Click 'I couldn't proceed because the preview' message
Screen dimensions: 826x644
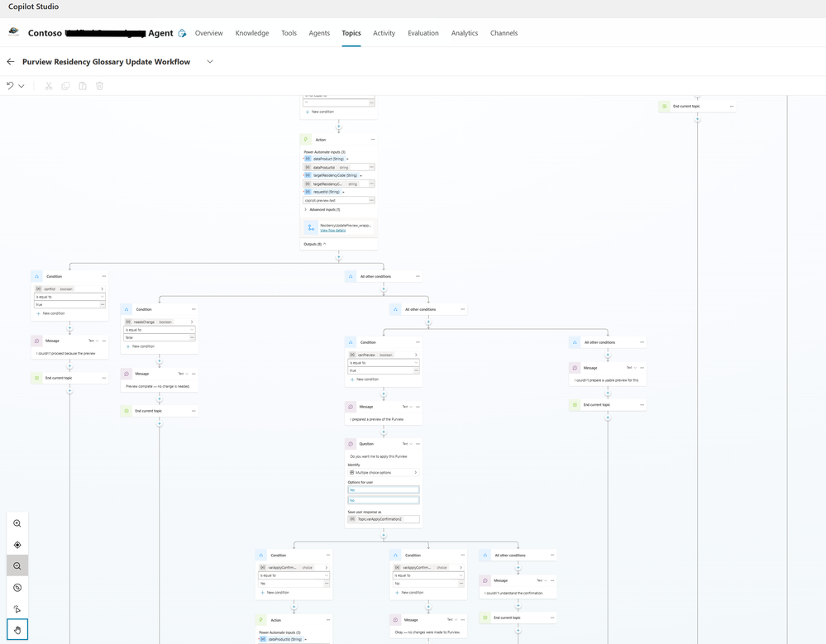pyautogui.click(x=66, y=353)
